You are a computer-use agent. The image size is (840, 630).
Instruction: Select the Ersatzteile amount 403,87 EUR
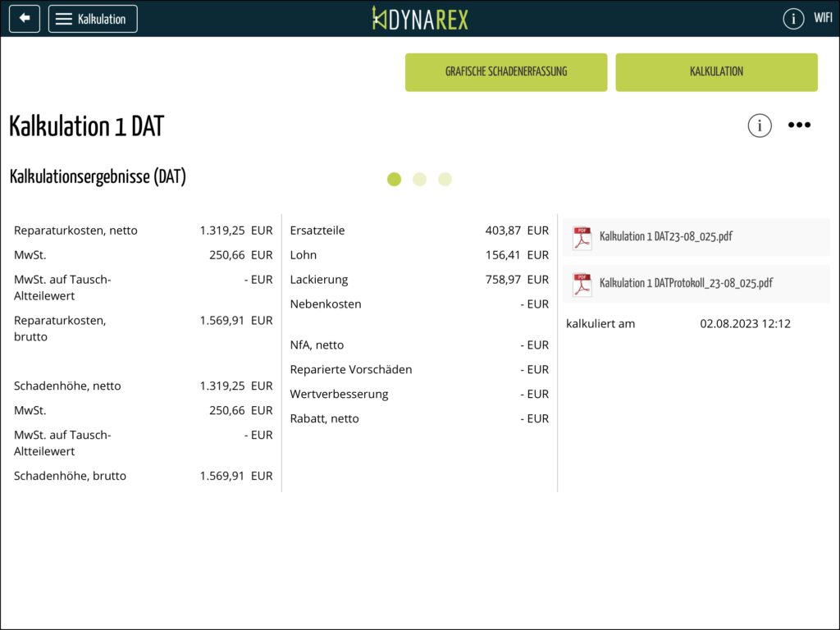coord(516,231)
